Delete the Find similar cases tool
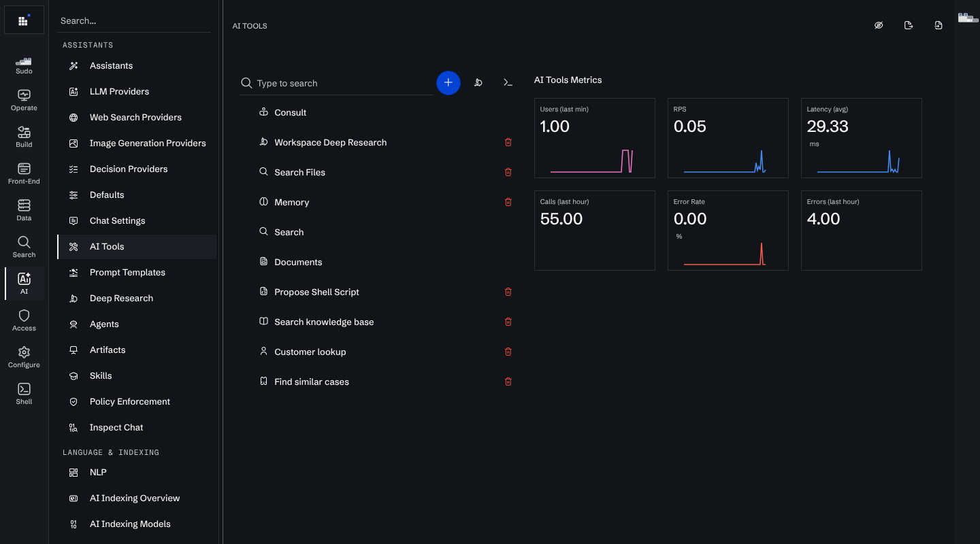The image size is (980, 544). 508,381
